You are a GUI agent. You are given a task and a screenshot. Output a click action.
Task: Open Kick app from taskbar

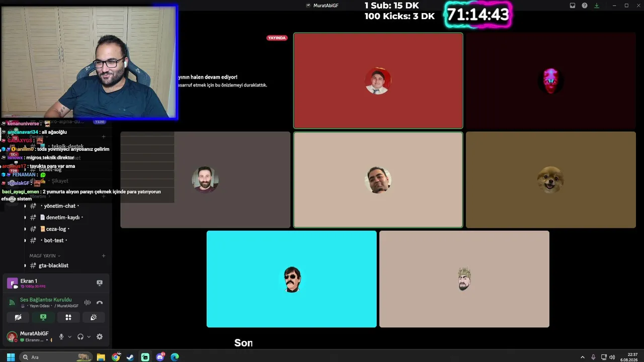click(x=145, y=357)
